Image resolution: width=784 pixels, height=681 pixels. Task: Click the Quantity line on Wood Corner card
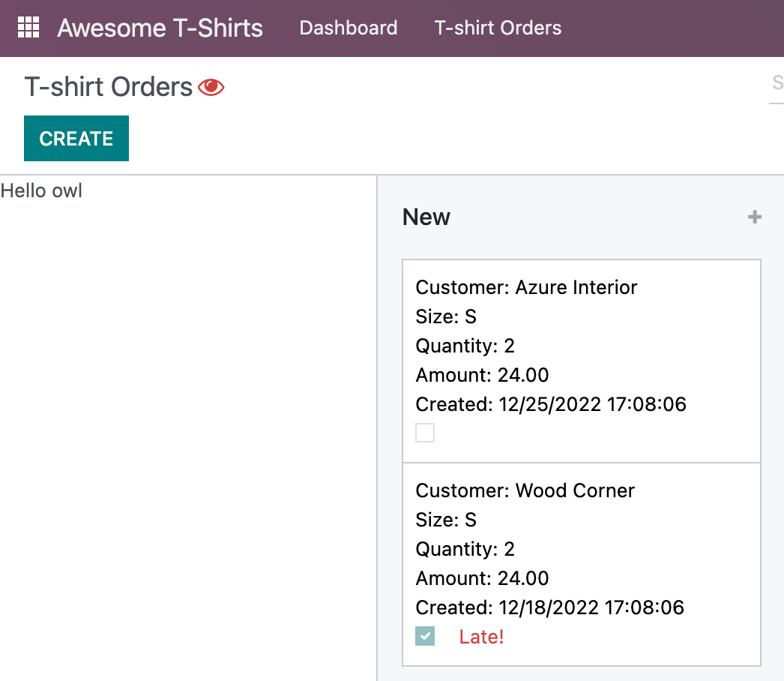pyautogui.click(x=465, y=549)
